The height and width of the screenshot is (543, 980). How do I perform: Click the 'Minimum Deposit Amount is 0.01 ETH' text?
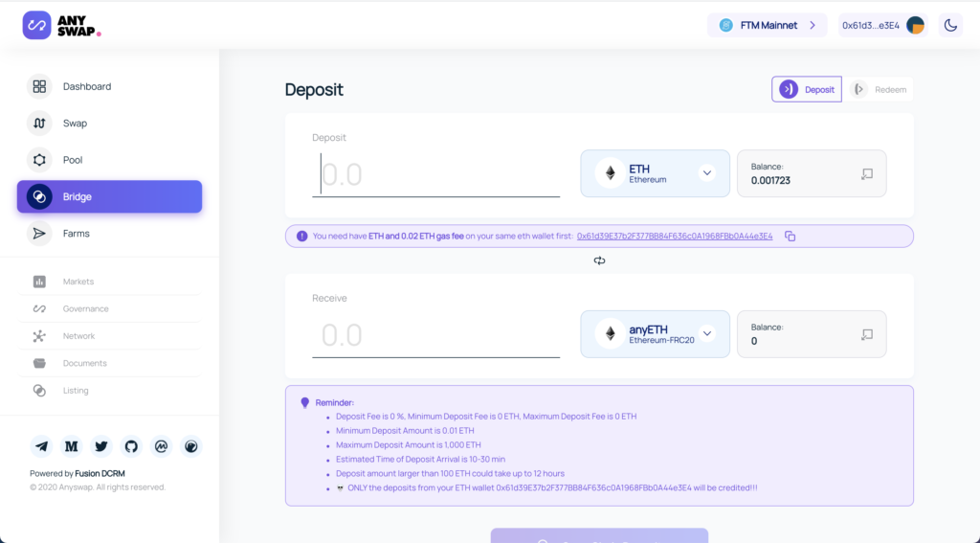[x=405, y=430]
